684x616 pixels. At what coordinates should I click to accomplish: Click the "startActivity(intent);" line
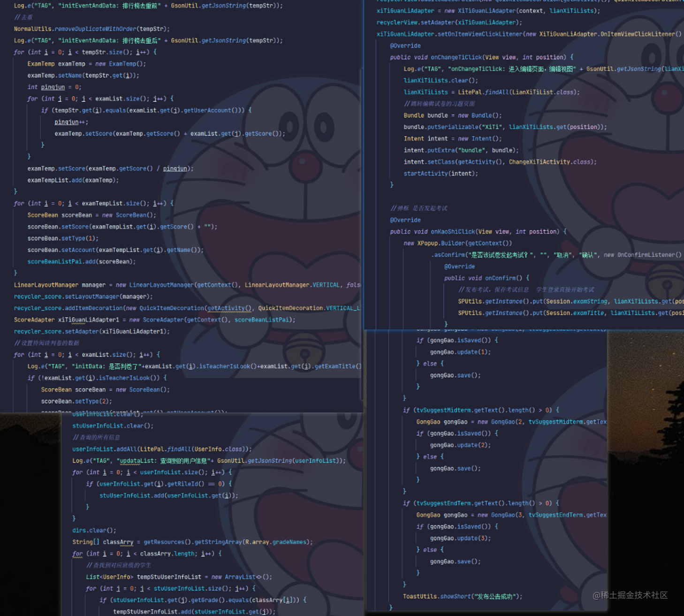point(441,174)
